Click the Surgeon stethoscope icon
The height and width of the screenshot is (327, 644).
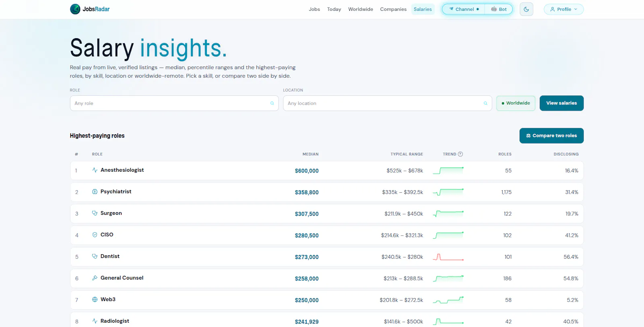pos(95,213)
